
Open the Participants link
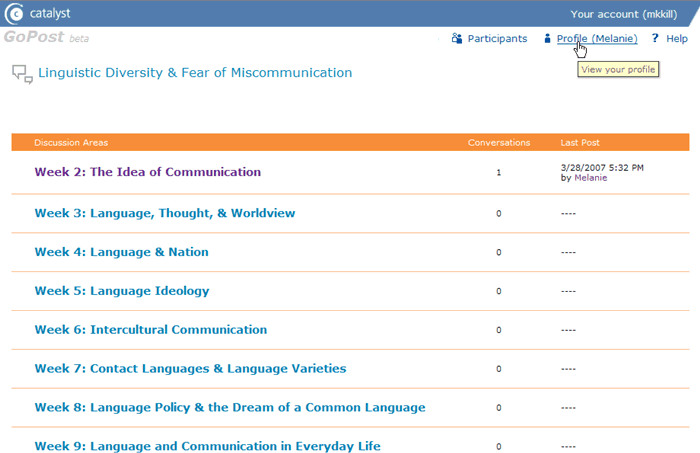[501, 39]
